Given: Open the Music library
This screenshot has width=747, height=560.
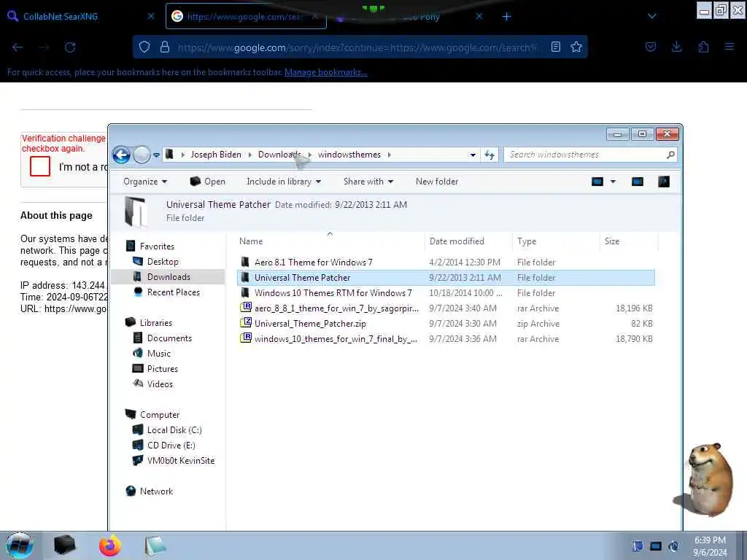Looking at the screenshot, I should point(158,354).
